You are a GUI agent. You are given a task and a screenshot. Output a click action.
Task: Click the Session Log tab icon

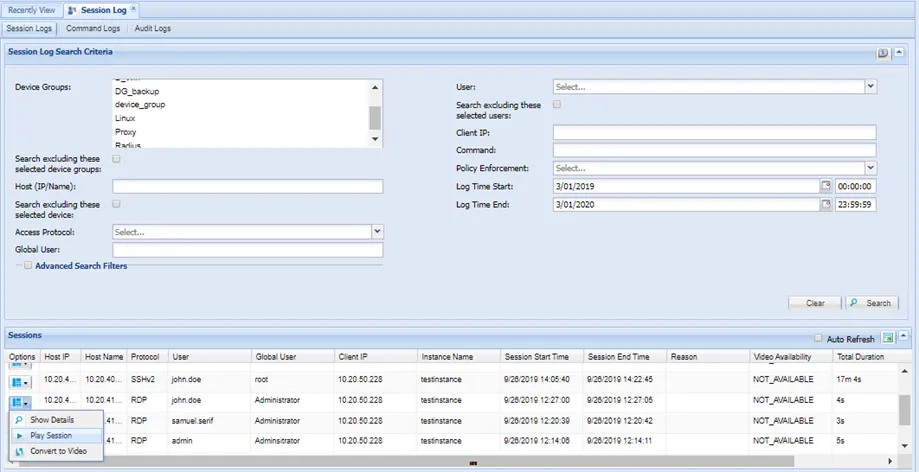(x=72, y=10)
